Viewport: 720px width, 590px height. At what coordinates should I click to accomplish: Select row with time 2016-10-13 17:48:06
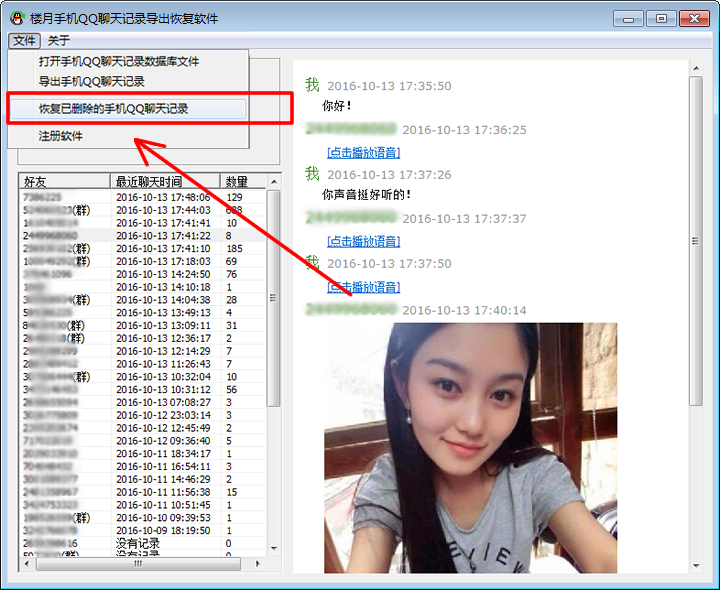click(x=142, y=197)
